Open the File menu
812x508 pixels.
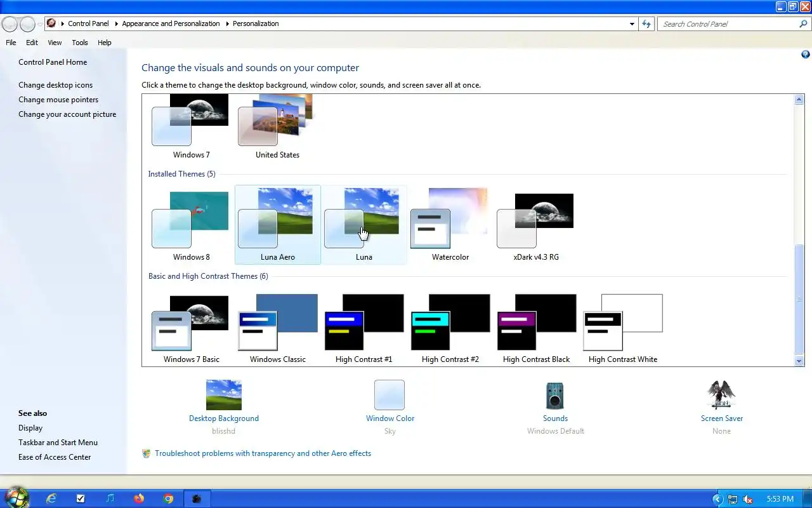pyautogui.click(x=11, y=43)
